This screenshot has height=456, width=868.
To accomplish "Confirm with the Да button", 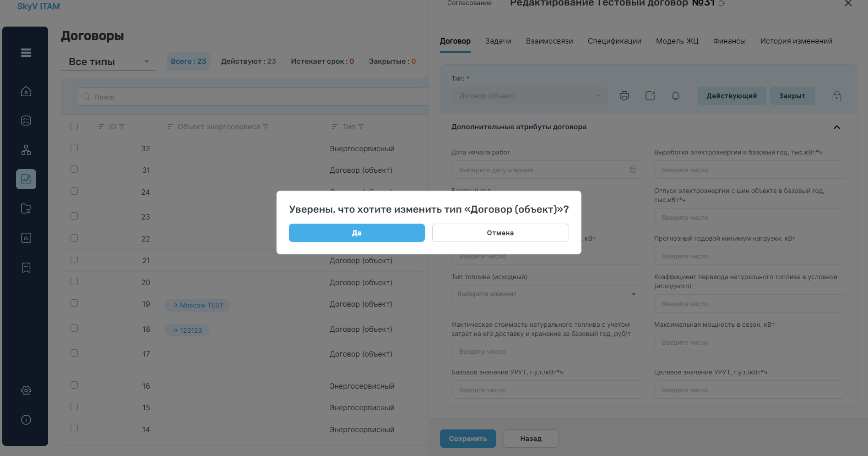I will [357, 233].
